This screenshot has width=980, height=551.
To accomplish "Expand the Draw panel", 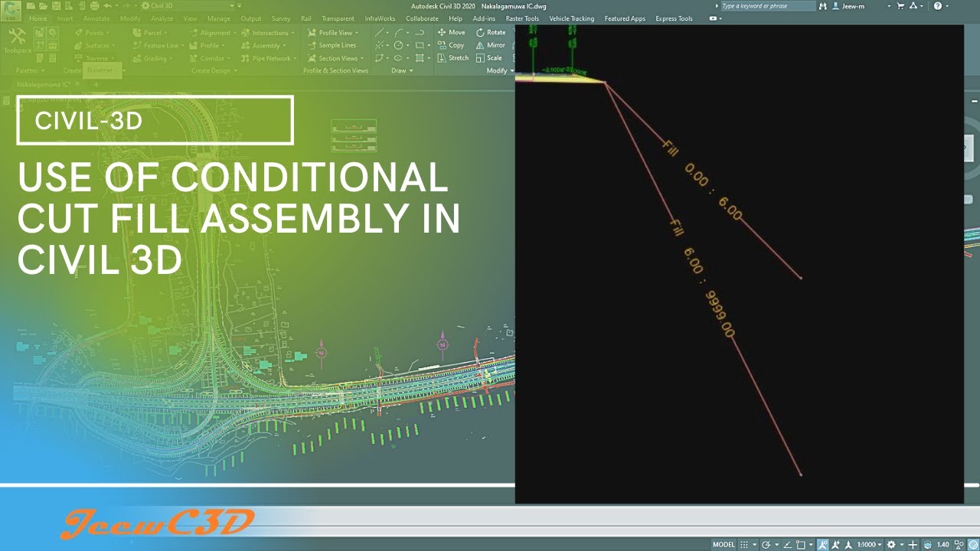I will [x=402, y=70].
